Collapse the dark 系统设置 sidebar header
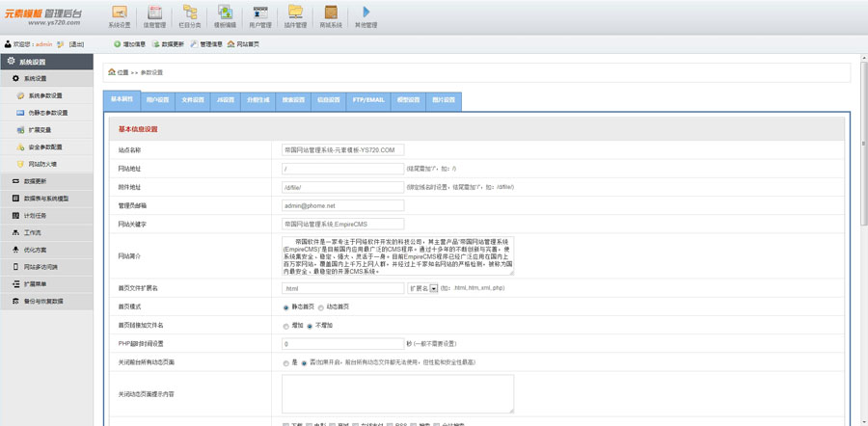The image size is (868, 426). click(x=46, y=62)
